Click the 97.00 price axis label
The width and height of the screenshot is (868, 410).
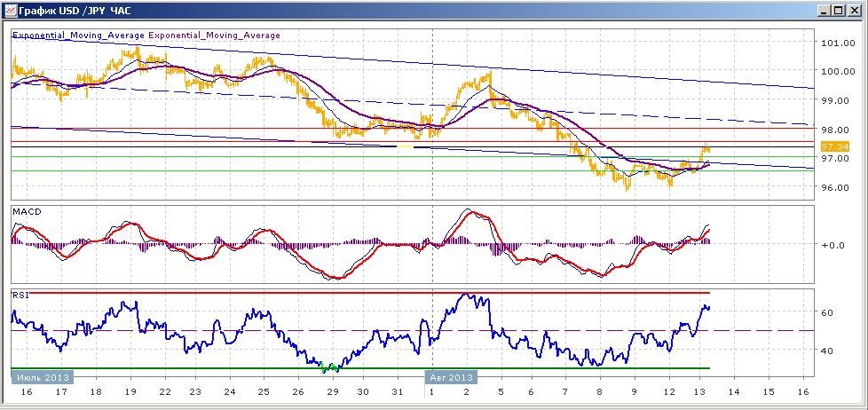835,158
